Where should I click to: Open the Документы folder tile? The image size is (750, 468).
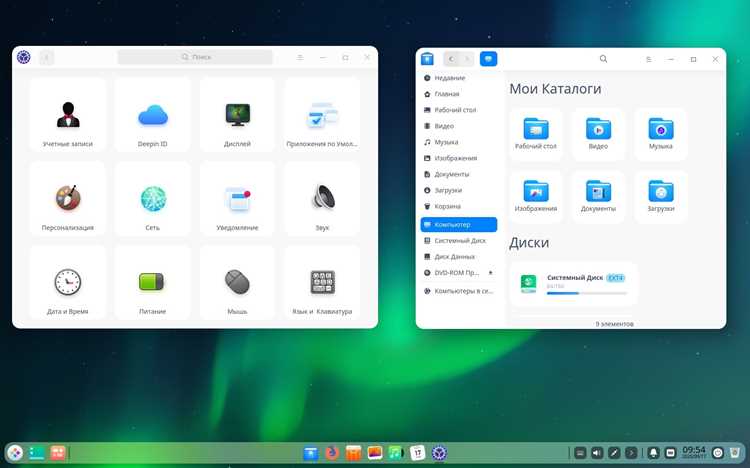point(598,196)
